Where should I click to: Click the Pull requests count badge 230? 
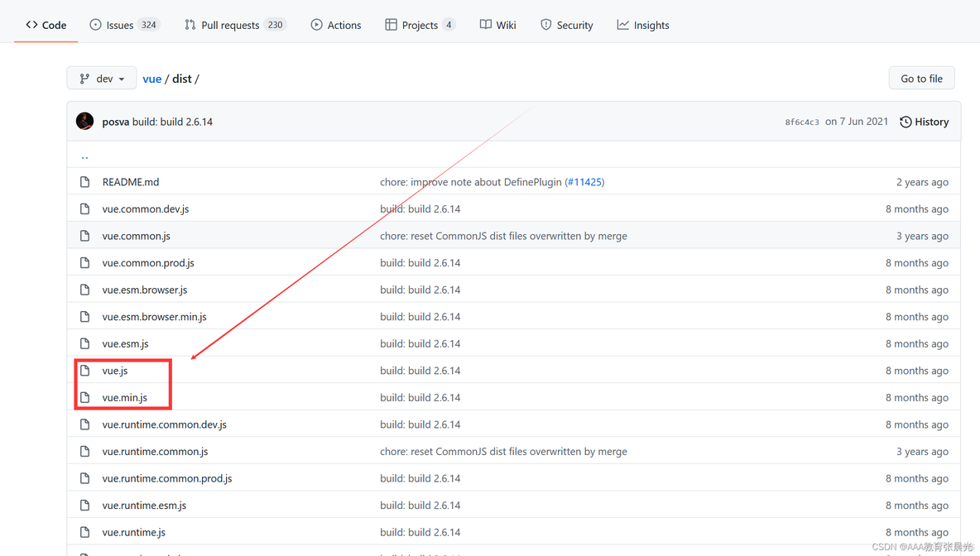(x=275, y=25)
